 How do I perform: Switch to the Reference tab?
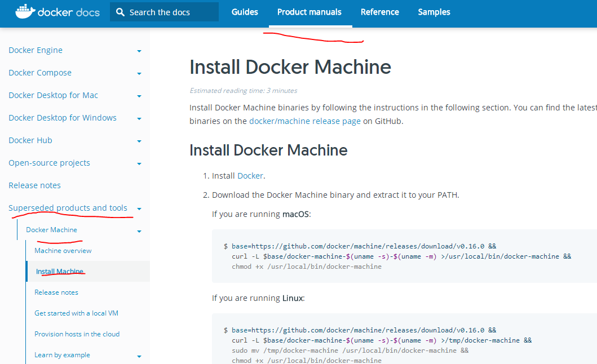coord(379,12)
